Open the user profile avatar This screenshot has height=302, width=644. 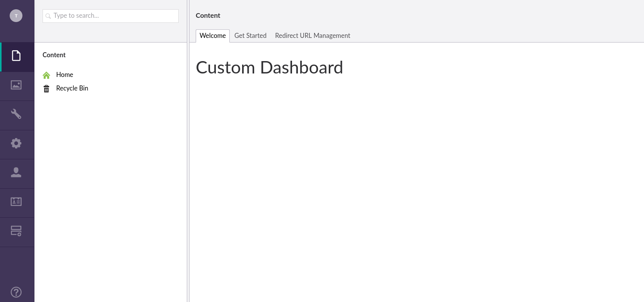coord(16,16)
